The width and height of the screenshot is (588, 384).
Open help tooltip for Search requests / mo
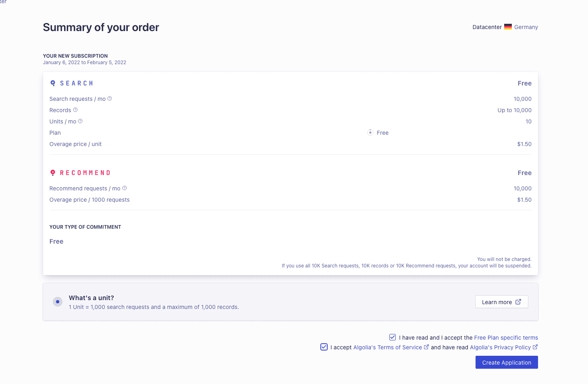pos(110,98)
